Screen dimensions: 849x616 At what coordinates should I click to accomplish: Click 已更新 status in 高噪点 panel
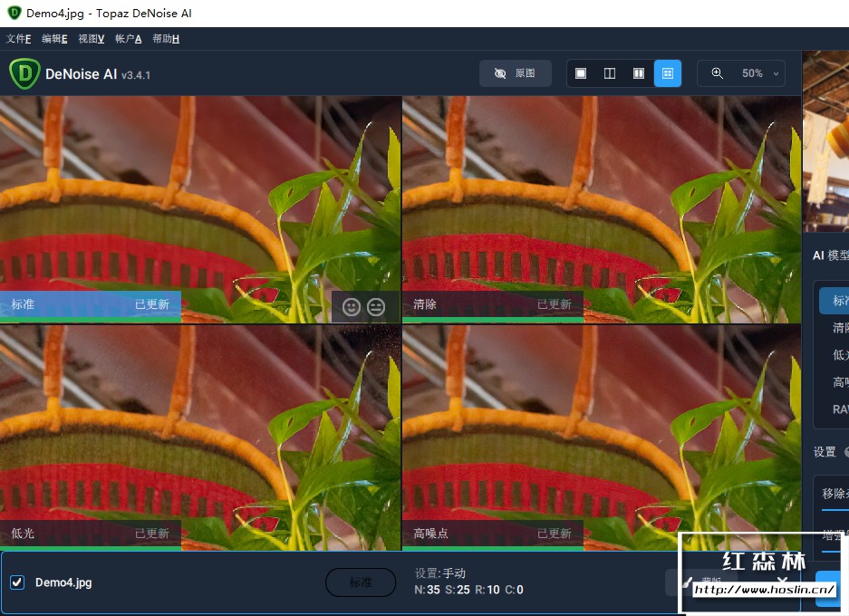(555, 534)
